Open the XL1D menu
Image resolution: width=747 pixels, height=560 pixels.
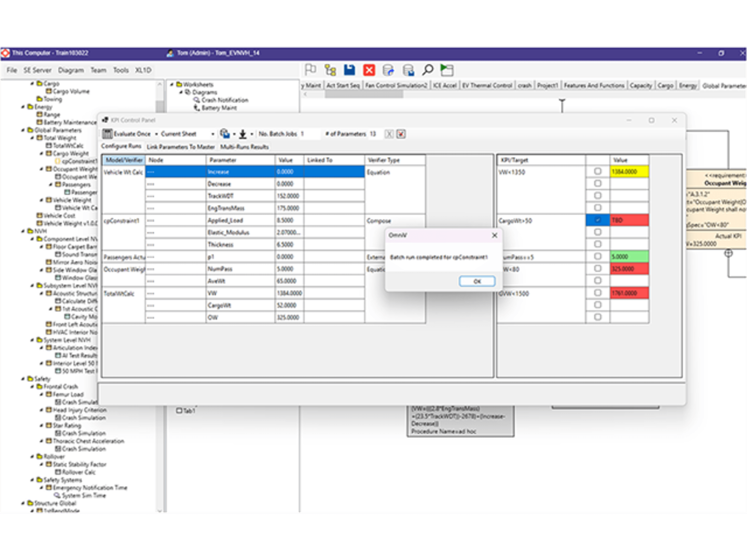[x=143, y=70]
